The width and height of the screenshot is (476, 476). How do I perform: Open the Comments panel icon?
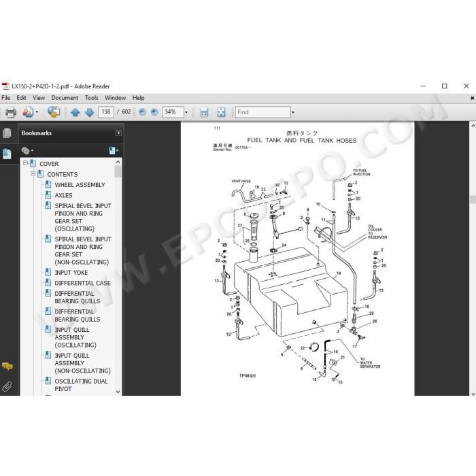7,367
